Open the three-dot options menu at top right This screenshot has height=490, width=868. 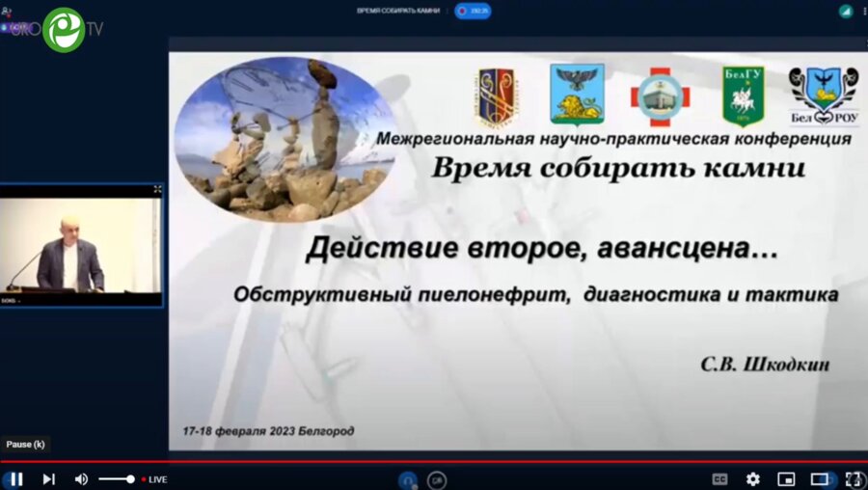click(865, 11)
